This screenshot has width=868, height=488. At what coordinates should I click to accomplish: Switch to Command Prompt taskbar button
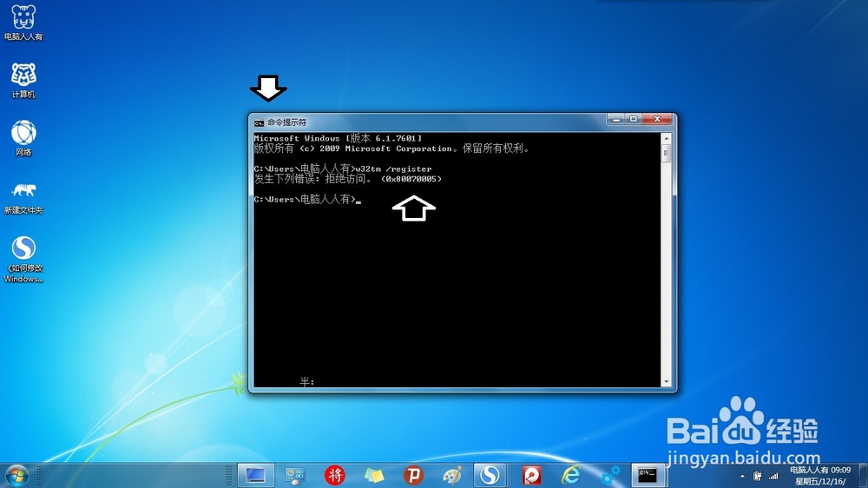(x=648, y=475)
